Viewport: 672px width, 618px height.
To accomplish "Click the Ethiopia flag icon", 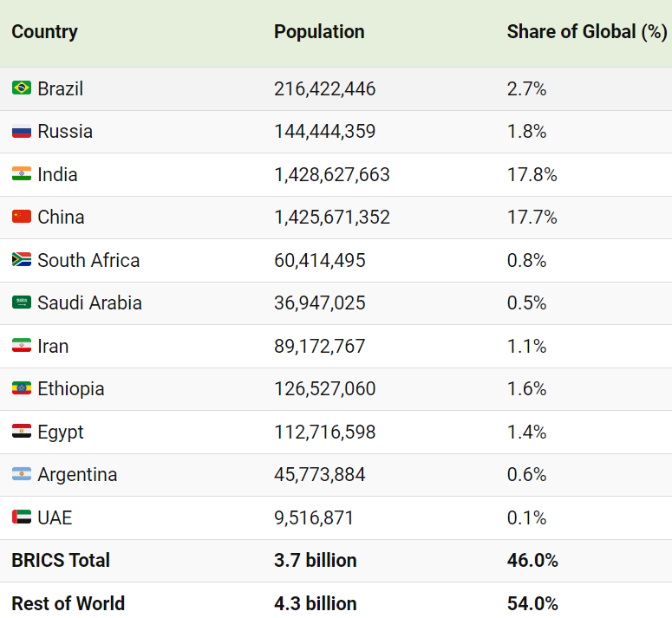I will click(22, 388).
